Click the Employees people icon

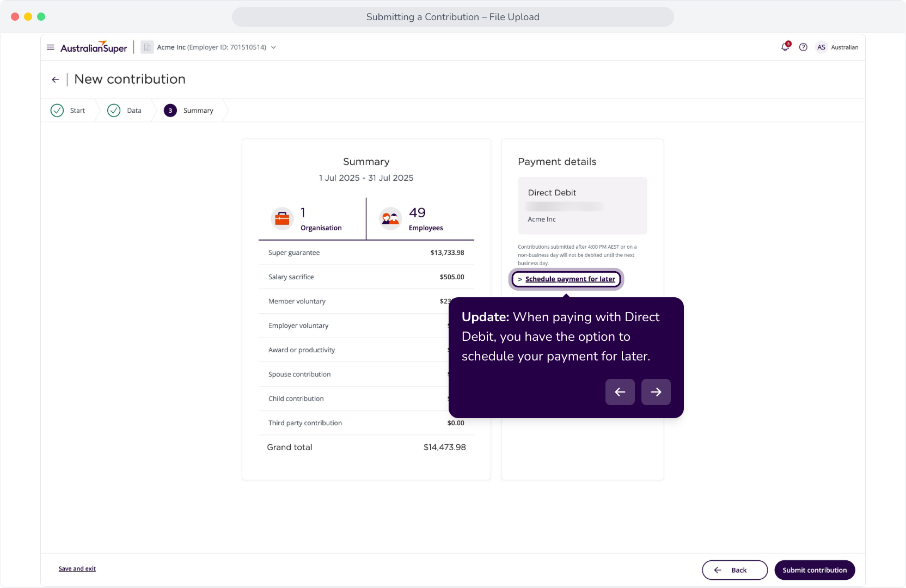tap(390, 219)
